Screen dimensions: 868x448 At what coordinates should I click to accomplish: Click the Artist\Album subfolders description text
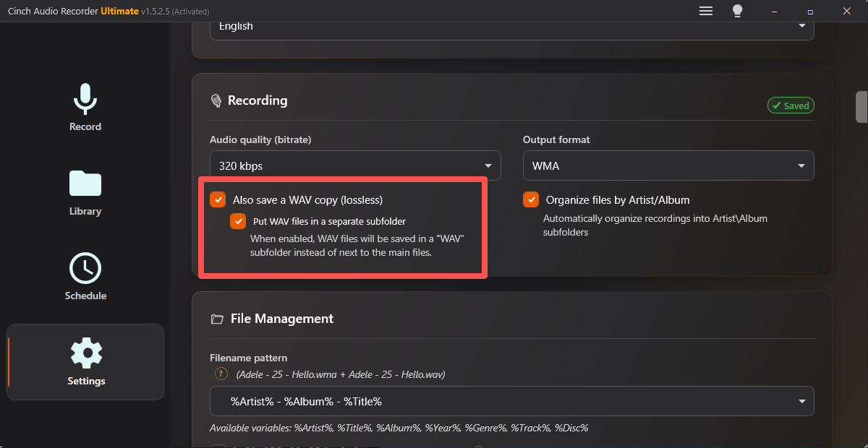(655, 225)
